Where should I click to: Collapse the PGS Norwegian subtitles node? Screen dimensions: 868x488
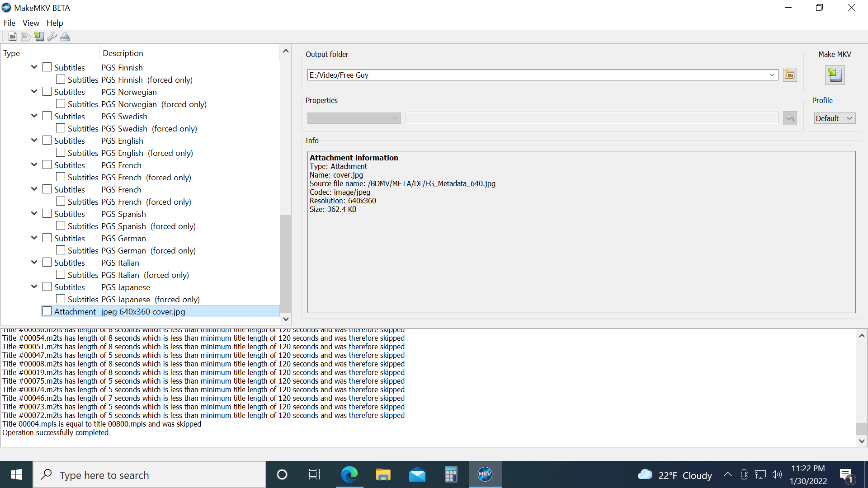(x=34, y=91)
